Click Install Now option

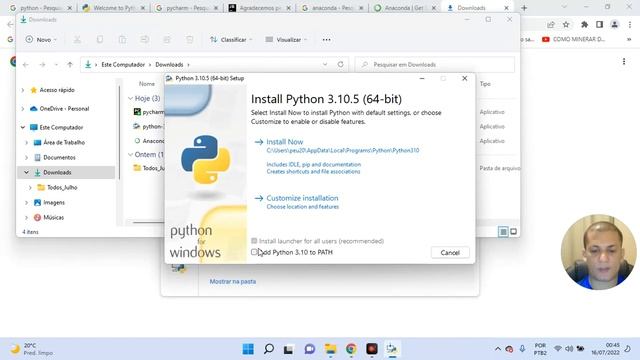click(x=284, y=142)
